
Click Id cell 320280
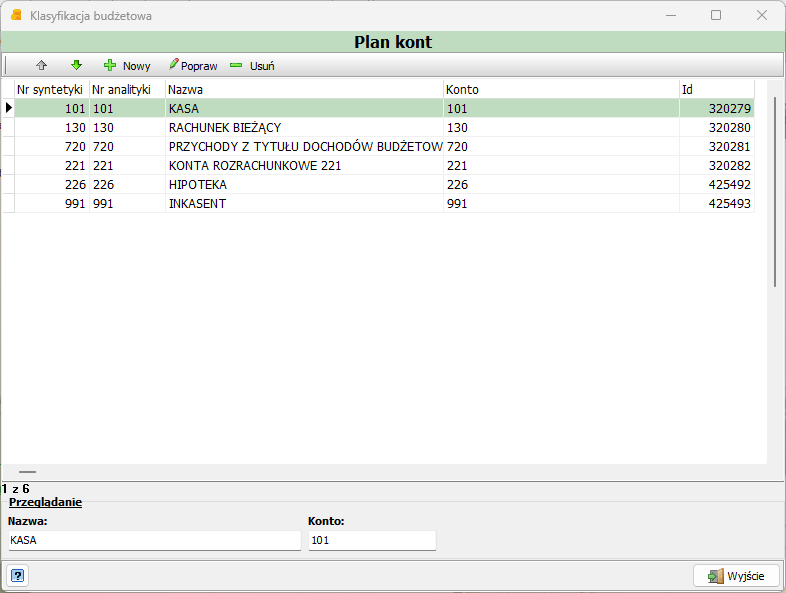pos(717,127)
